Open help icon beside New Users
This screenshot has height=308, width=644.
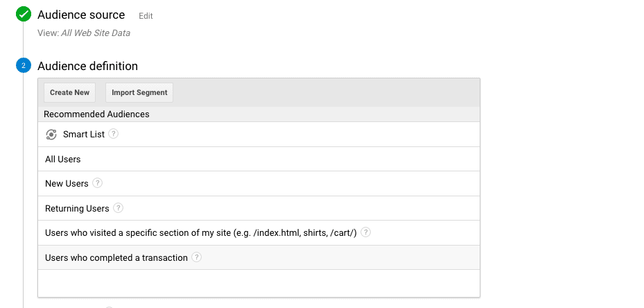click(98, 183)
